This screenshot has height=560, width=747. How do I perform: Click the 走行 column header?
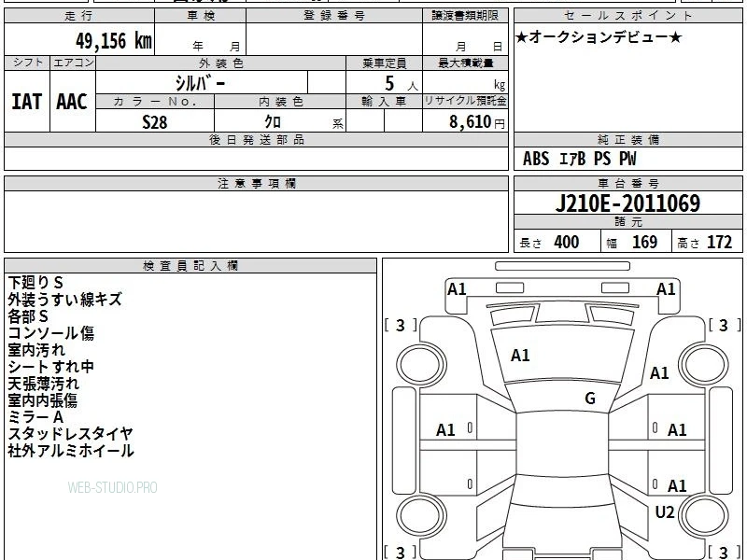79,16
